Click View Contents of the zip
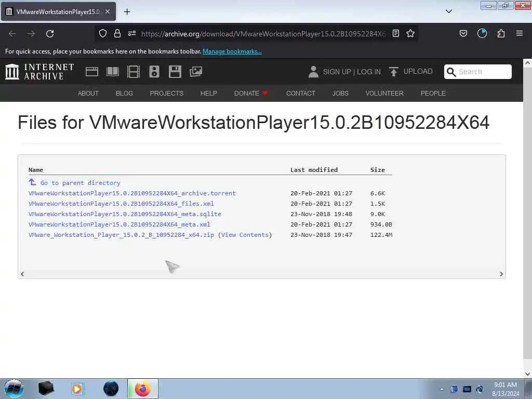532x399 pixels. [245, 235]
